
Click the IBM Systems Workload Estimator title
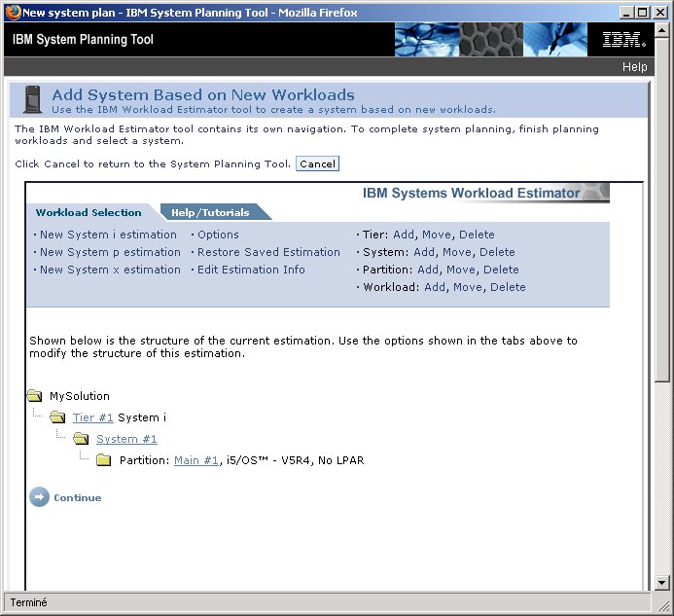471,193
